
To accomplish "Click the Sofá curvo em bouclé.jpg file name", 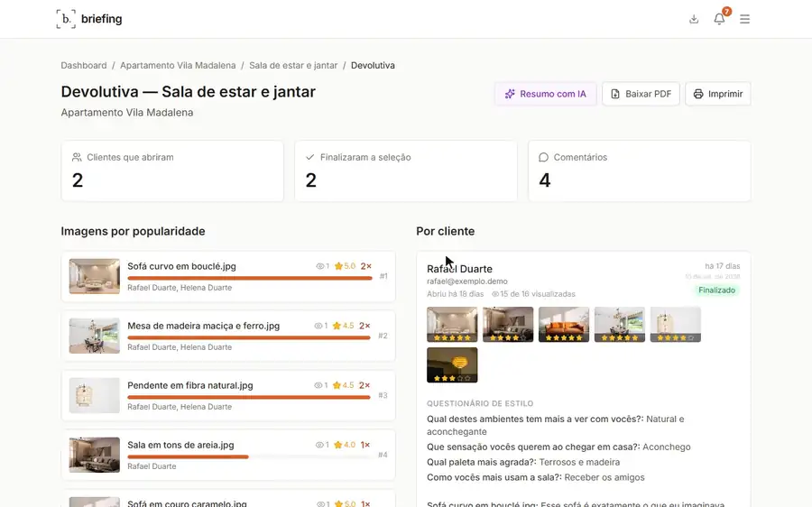I will [181, 266].
